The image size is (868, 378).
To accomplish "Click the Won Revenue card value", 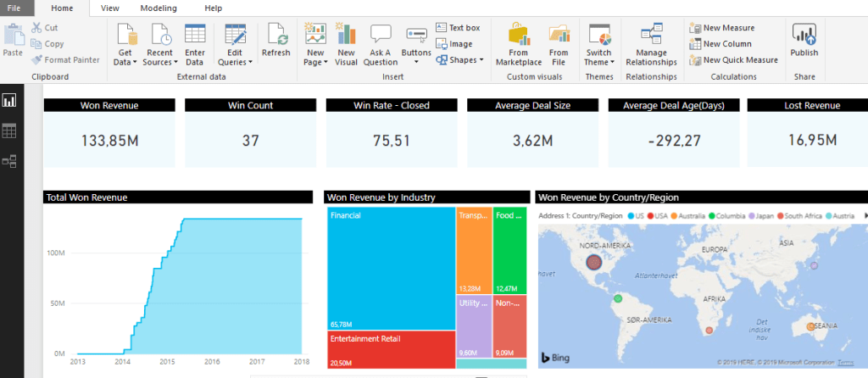I will pos(109,141).
